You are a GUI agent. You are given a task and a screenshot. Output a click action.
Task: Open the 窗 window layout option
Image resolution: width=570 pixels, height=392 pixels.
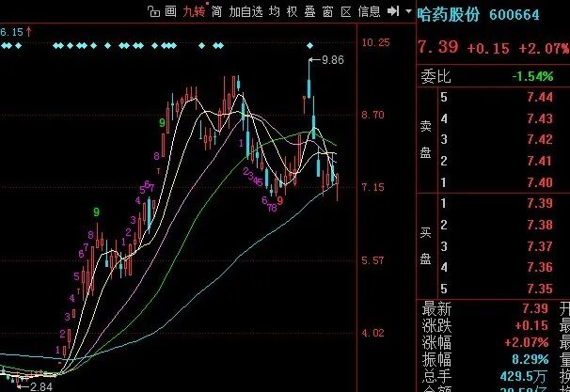coord(327,11)
